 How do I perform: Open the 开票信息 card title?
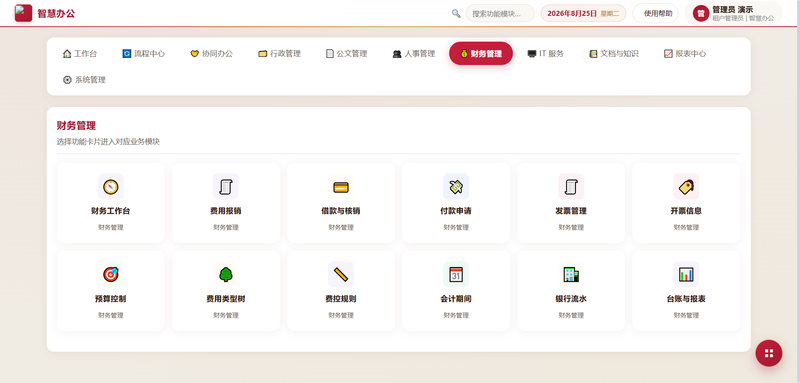[x=686, y=211]
